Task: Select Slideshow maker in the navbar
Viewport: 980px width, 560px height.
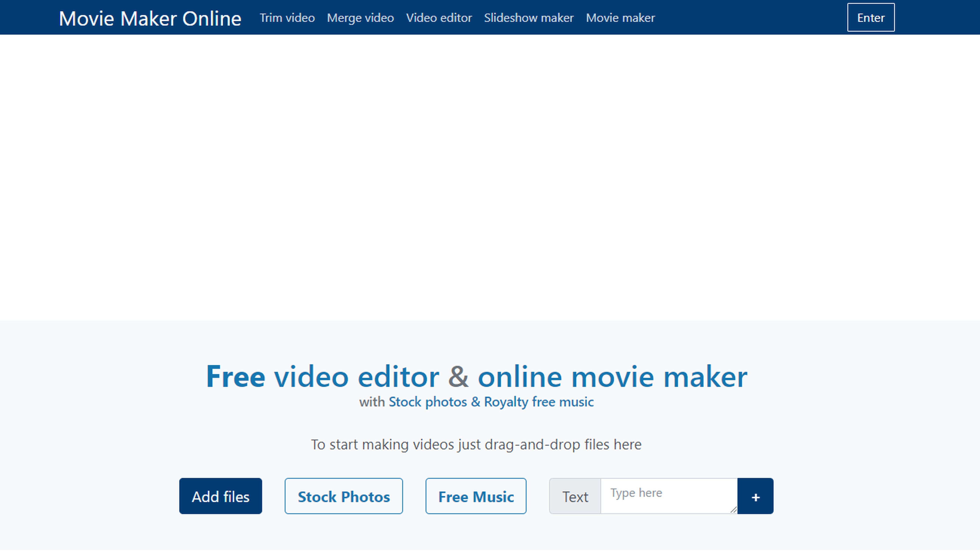Action: (528, 18)
